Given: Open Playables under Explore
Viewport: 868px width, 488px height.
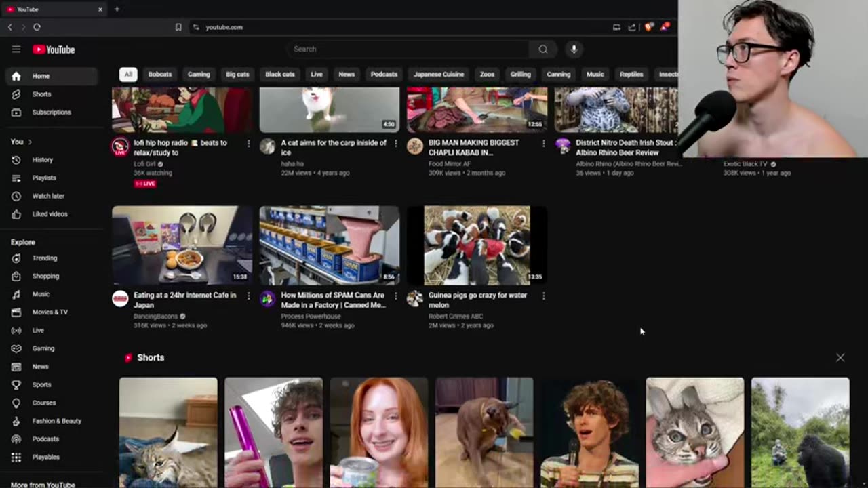Looking at the screenshot, I should (x=52, y=457).
